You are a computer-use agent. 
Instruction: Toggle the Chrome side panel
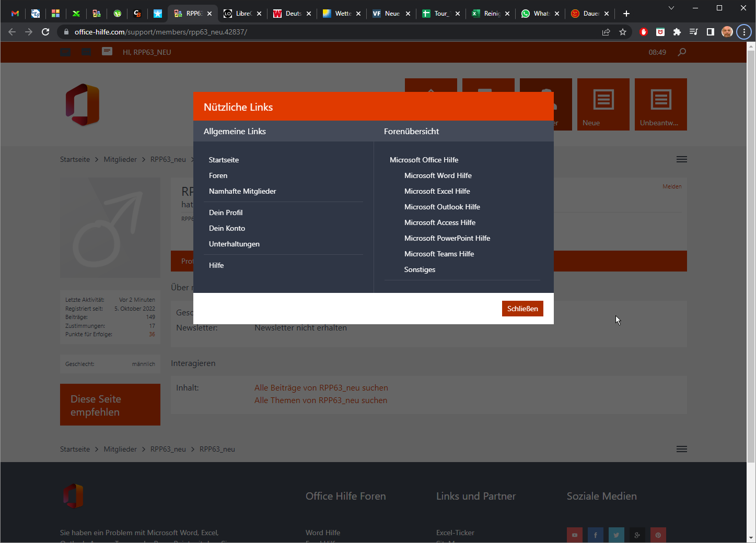click(x=711, y=32)
